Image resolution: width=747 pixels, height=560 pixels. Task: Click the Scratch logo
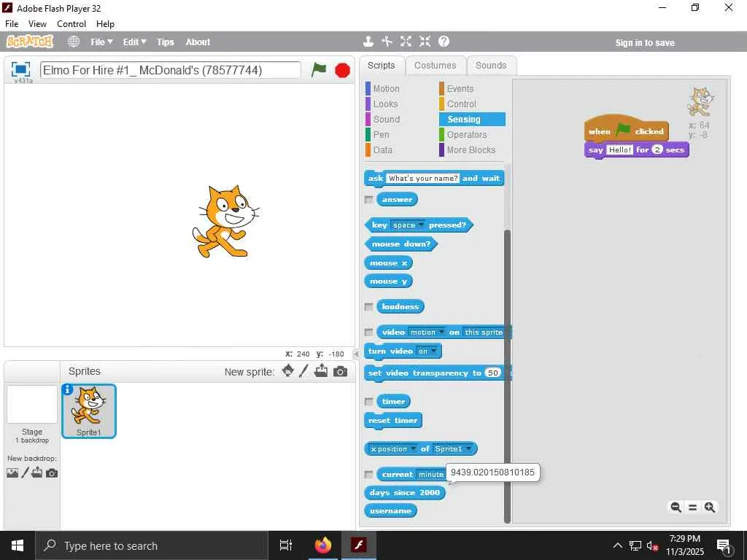[x=29, y=42]
